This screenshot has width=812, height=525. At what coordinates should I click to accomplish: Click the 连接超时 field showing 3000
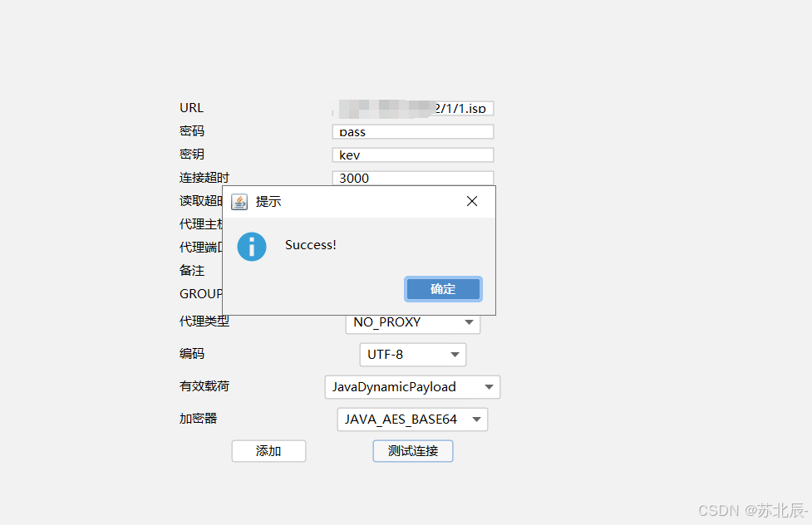(412, 178)
